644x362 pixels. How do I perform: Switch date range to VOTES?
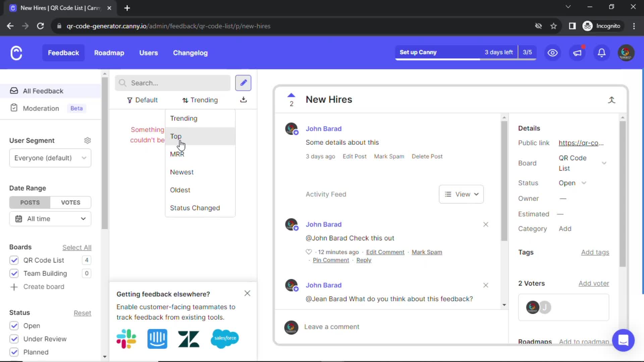point(70,202)
